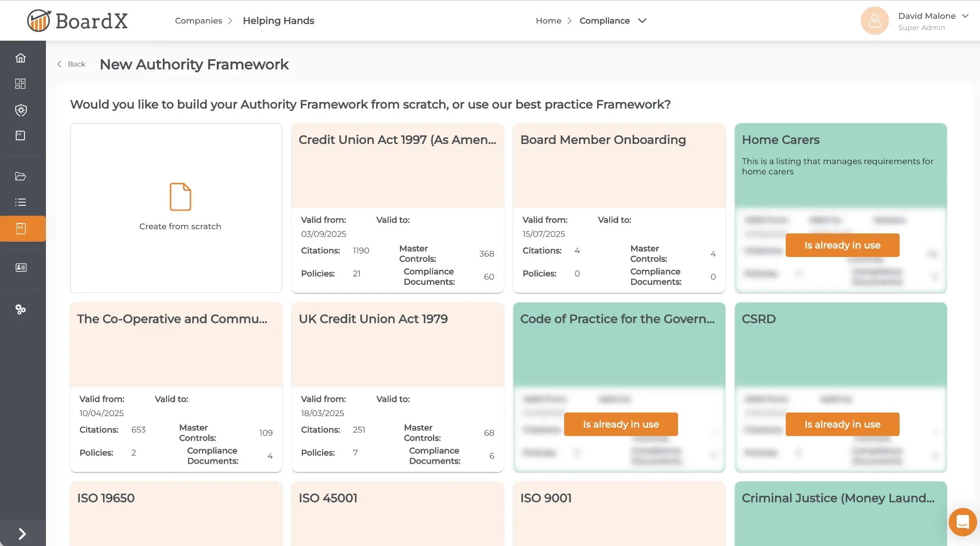
Task: Open the settings gears icon at sidebar bottom
Action: pos(21,310)
